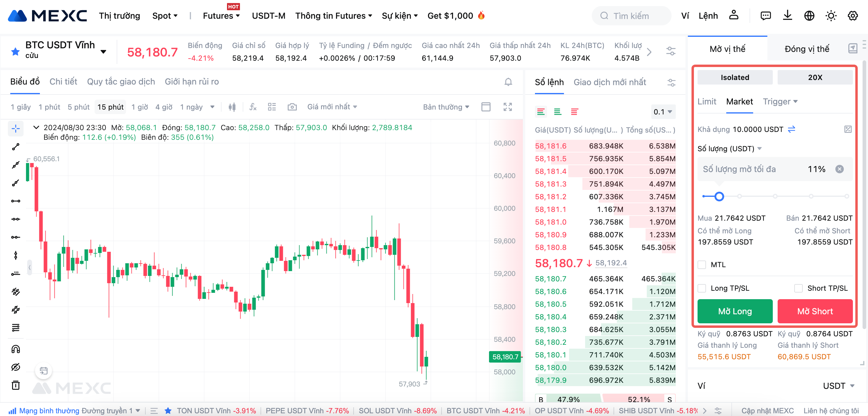The image size is (868, 416).
Task: Toggle hide all drawings eye icon
Action: pyautogui.click(x=15, y=367)
